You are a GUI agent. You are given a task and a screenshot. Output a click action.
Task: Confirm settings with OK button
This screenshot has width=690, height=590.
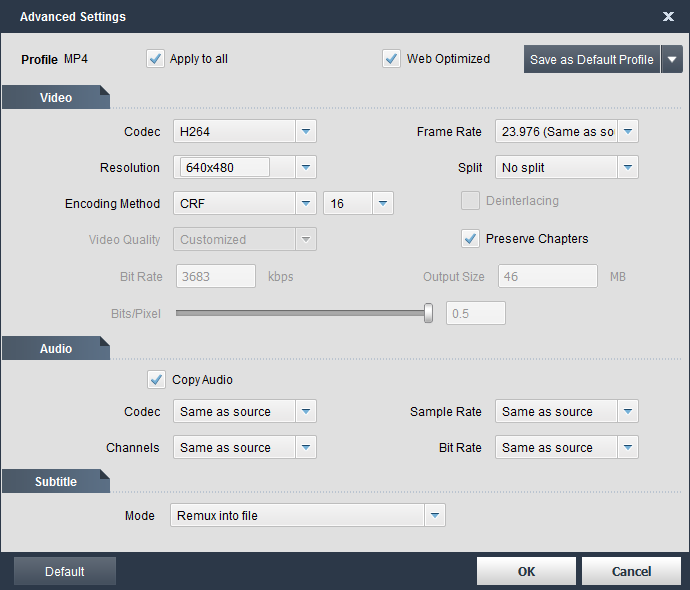pos(526,571)
